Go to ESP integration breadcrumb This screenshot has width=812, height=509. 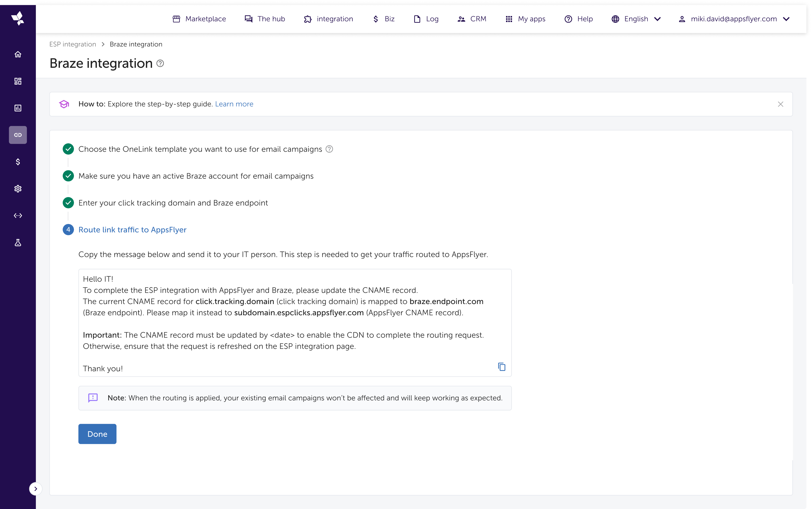coord(73,44)
